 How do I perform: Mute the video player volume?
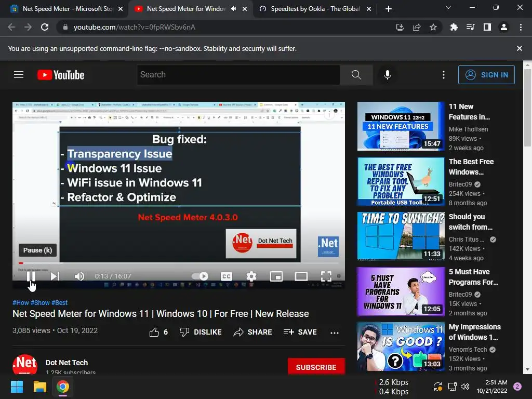click(79, 276)
